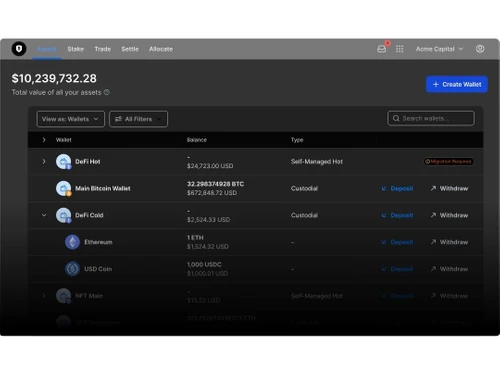This screenshot has height=375, width=500.
Task: Click the total value $10,239,732.28
Action: point(54,78)
